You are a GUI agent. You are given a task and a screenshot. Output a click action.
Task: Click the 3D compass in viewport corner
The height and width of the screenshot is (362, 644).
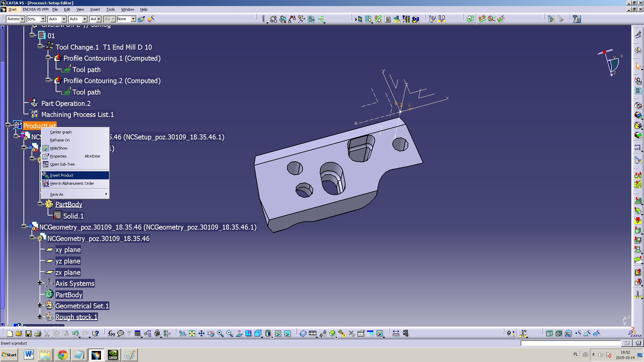tap(610, 62)
